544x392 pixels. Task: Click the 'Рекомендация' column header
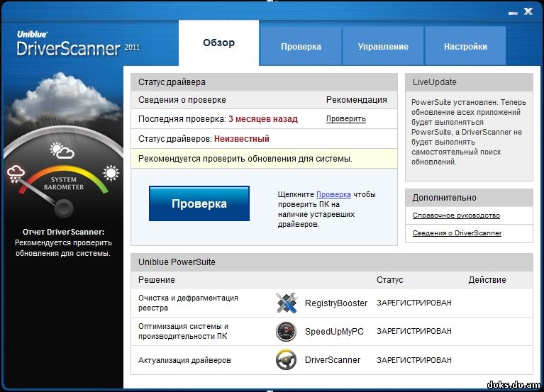[x=356, y=100]
